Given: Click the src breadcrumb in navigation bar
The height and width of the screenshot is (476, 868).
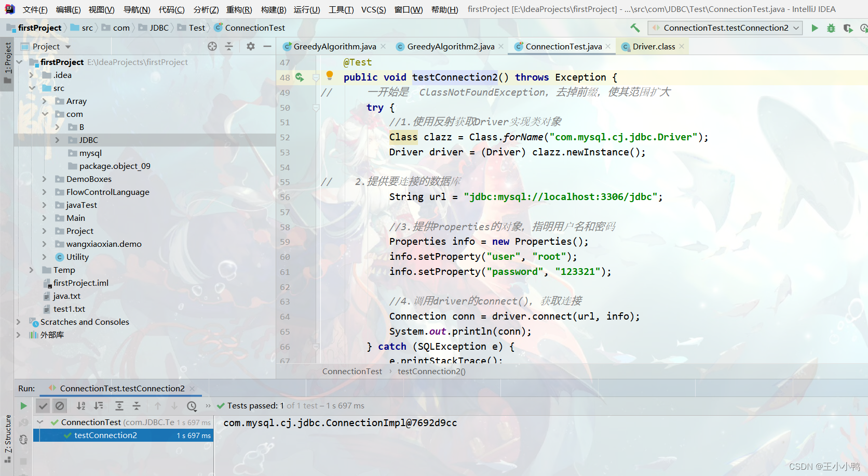Looking at the screenshot, I should (x=87, y=28).
